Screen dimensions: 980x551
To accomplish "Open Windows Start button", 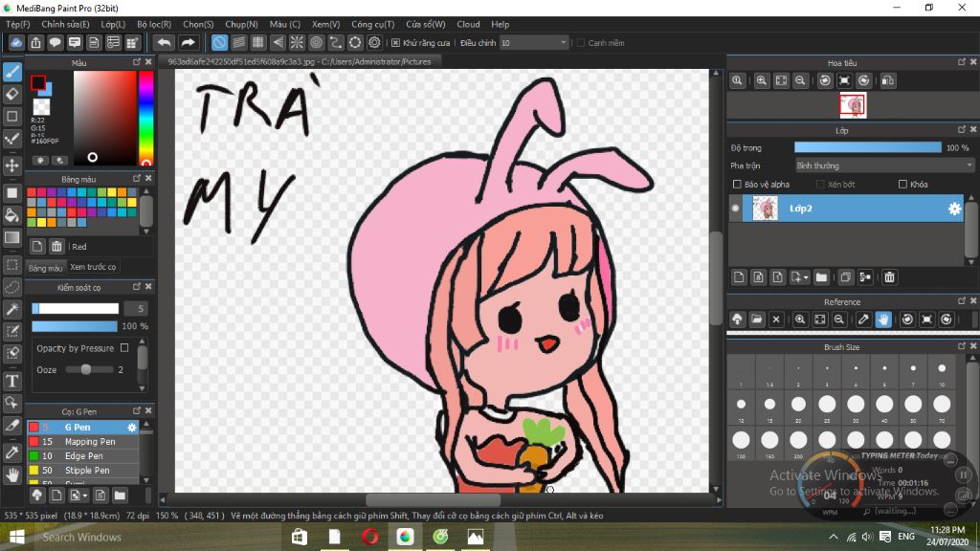I will point(17,537).
